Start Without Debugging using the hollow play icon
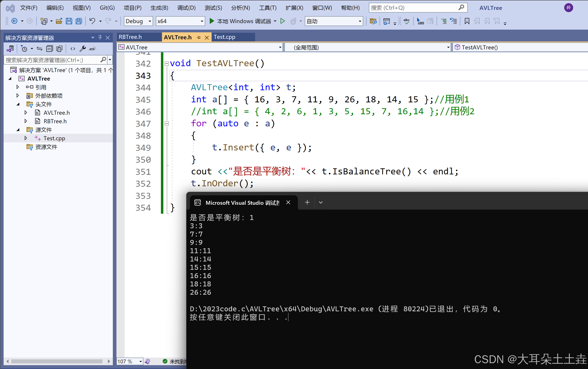This screenshot has height=369, width=588. (283, 21)
